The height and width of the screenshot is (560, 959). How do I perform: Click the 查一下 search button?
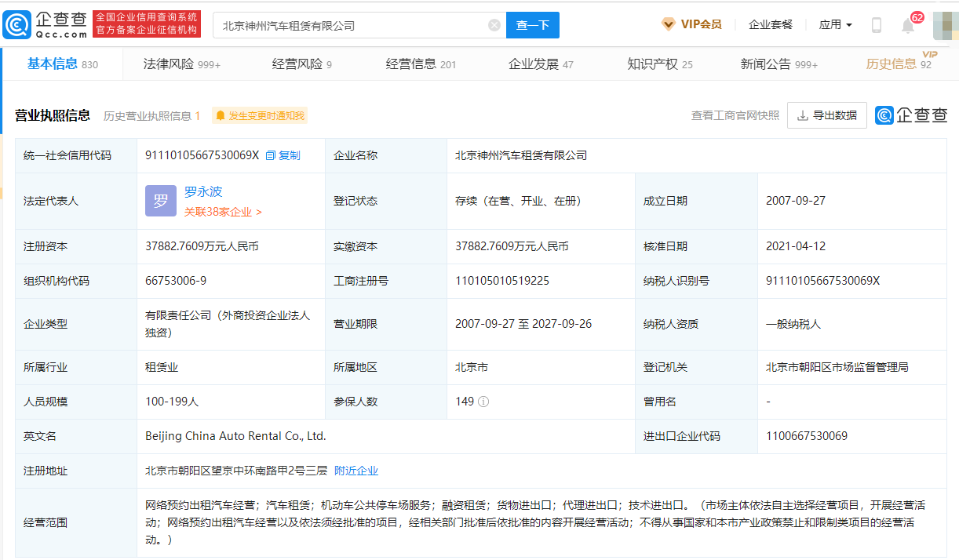click(533, 25)
